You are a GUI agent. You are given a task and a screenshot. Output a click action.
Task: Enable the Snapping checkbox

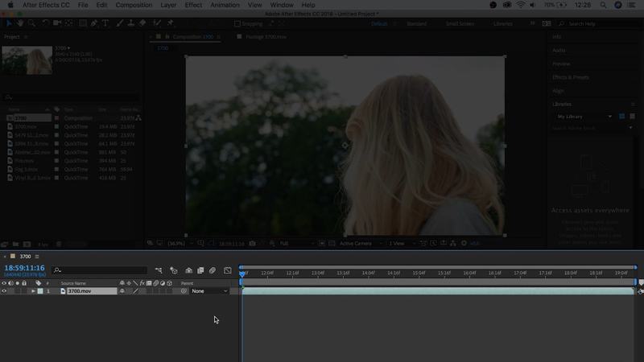237,24
